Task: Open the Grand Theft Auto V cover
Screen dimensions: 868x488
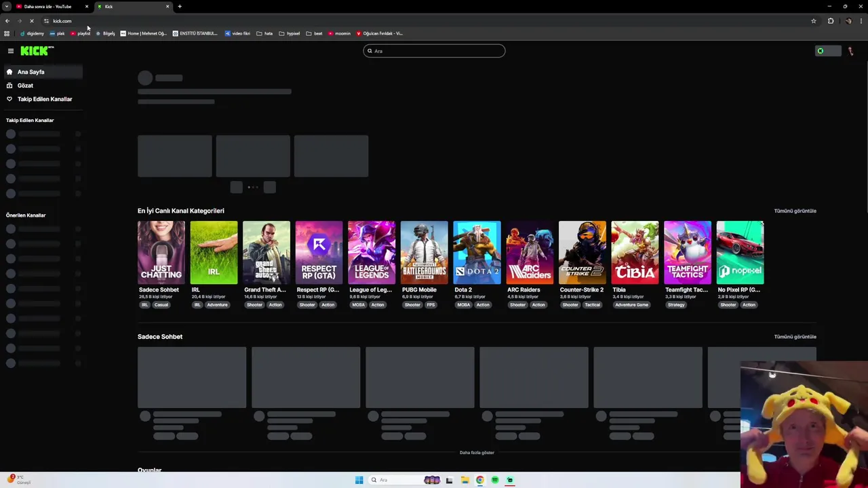Action: (x=267, y=252)
